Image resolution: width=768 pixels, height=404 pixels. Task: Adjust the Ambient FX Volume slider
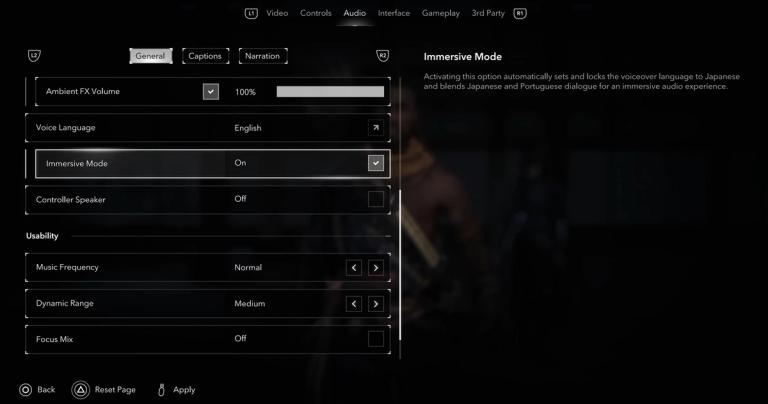click(330, 92)
